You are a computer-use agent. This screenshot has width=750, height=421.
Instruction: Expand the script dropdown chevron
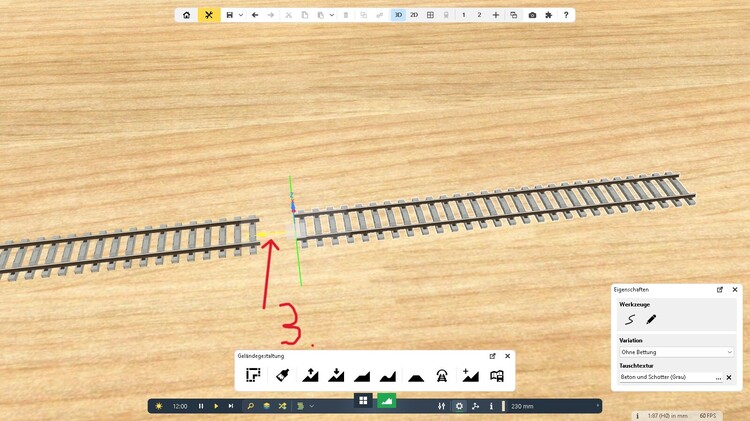pos(311,406)
